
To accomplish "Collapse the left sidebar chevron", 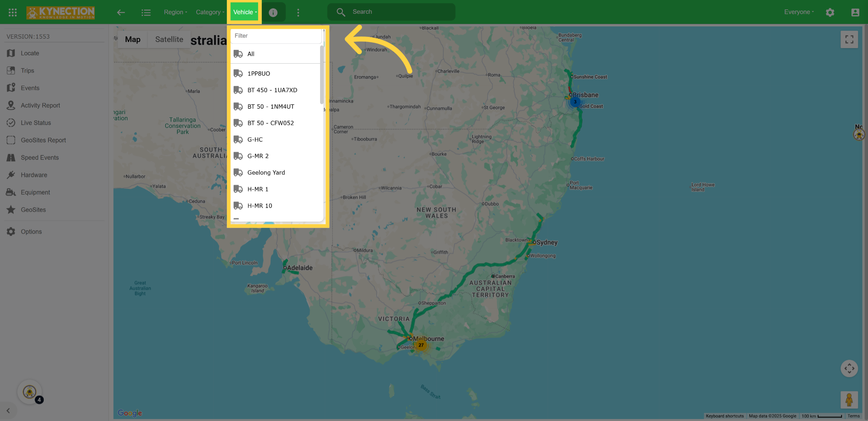I will (8, 411).
